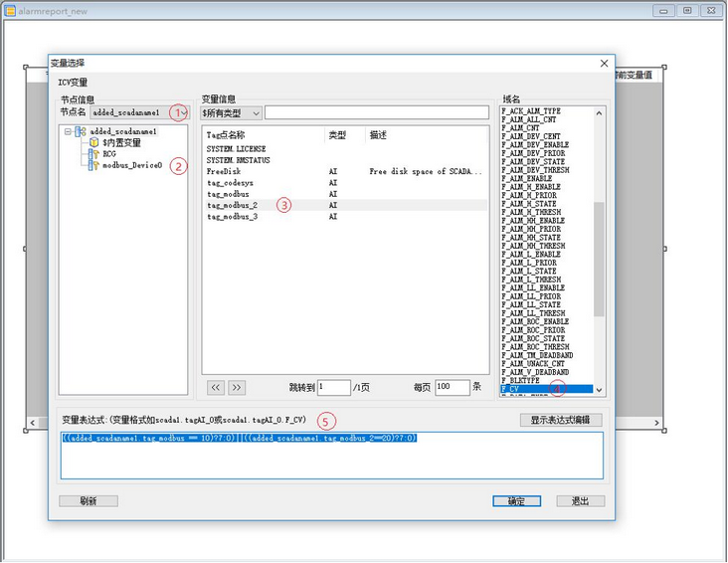Select FreeDisk tag row
This screenshot has height=563, width=728.
click(x=345, y=171)
